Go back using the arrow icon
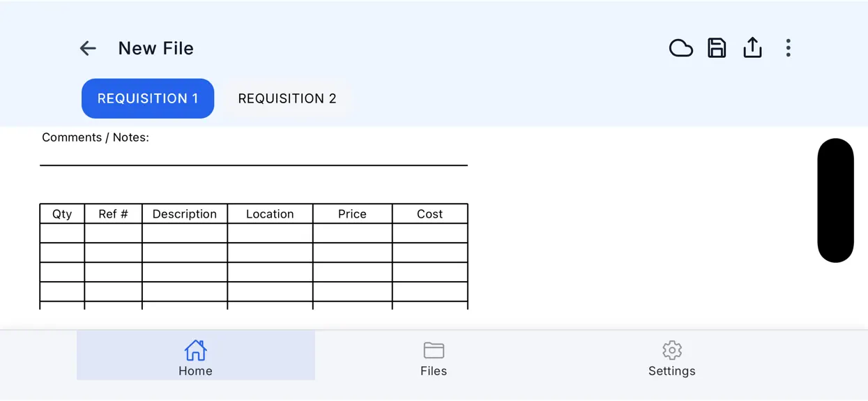 tap(88, 48)
